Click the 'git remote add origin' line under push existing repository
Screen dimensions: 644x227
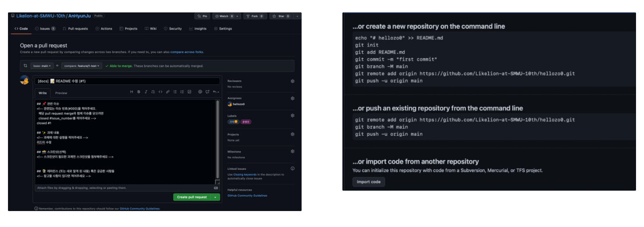[465, 120]
